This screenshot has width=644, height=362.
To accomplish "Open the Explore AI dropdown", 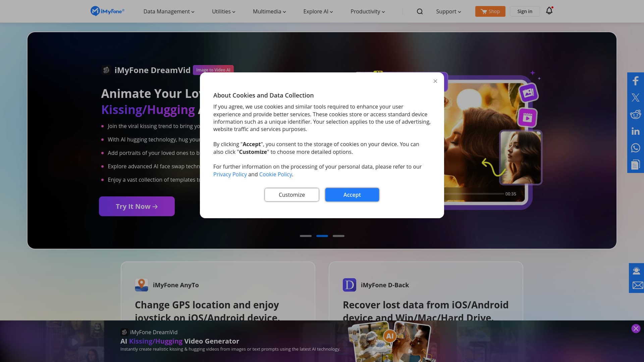I will click(317, 11).
